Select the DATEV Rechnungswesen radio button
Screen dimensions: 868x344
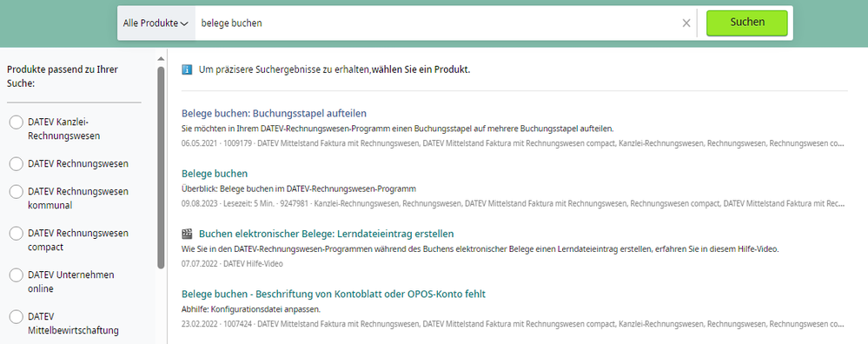16,163
